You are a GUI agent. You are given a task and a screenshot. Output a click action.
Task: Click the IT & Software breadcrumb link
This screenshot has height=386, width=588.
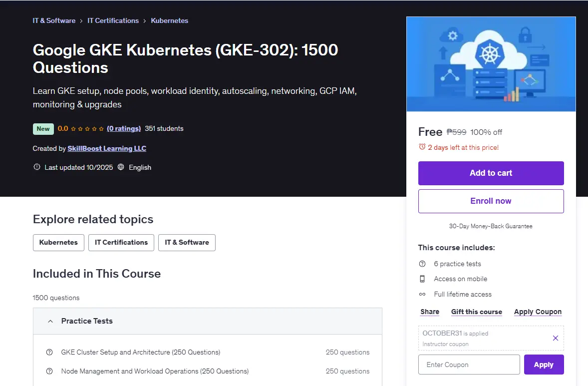pyautogui.click(x=54, y=20)
